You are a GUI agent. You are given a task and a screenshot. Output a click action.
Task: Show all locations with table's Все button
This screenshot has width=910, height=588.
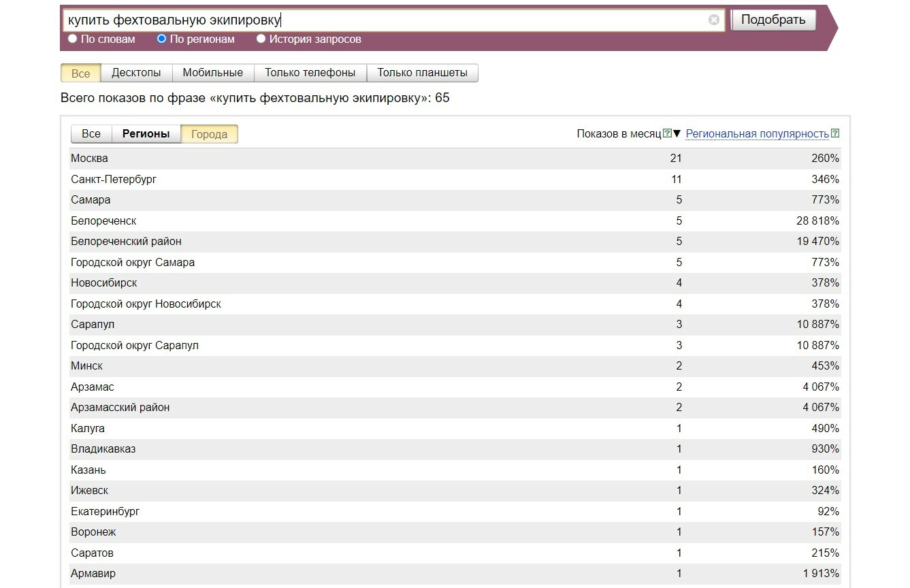pos(91,134)
